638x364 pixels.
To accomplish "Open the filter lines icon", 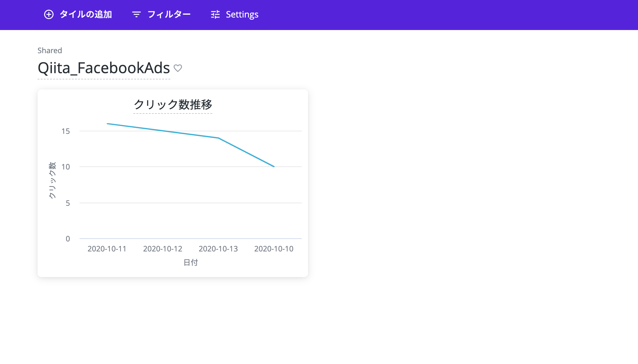I will coord(136,14).
